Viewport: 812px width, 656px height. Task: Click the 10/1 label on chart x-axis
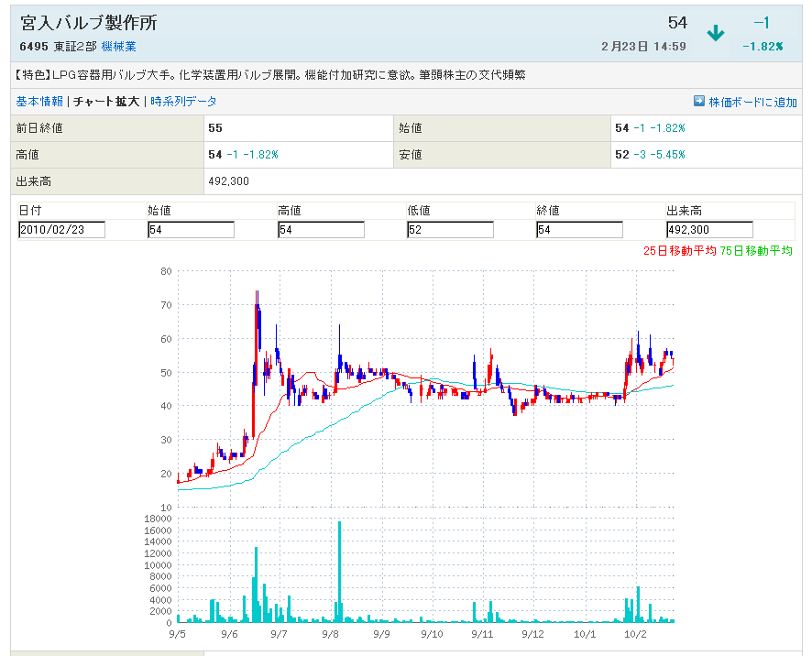point(584,634)
